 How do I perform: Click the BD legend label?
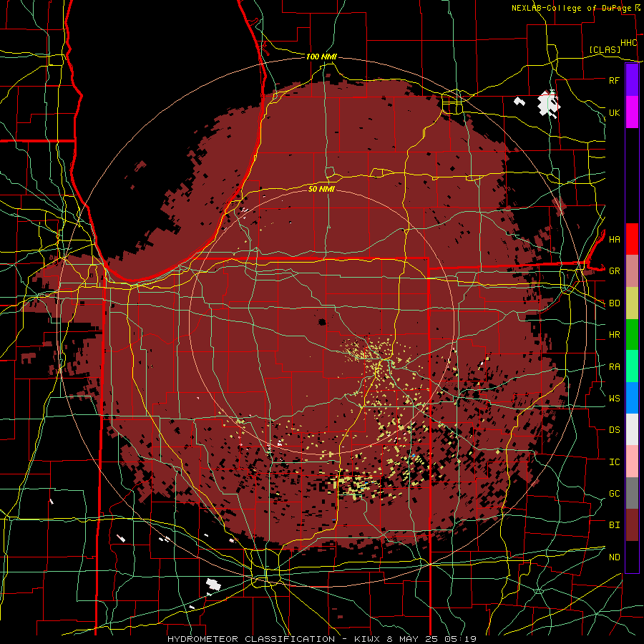(614, 303)
